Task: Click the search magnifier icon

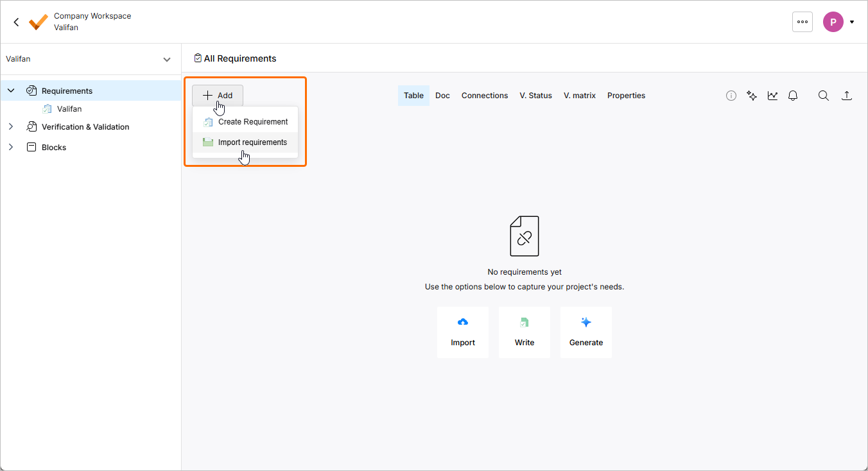Action: click(x=824, y=96)
